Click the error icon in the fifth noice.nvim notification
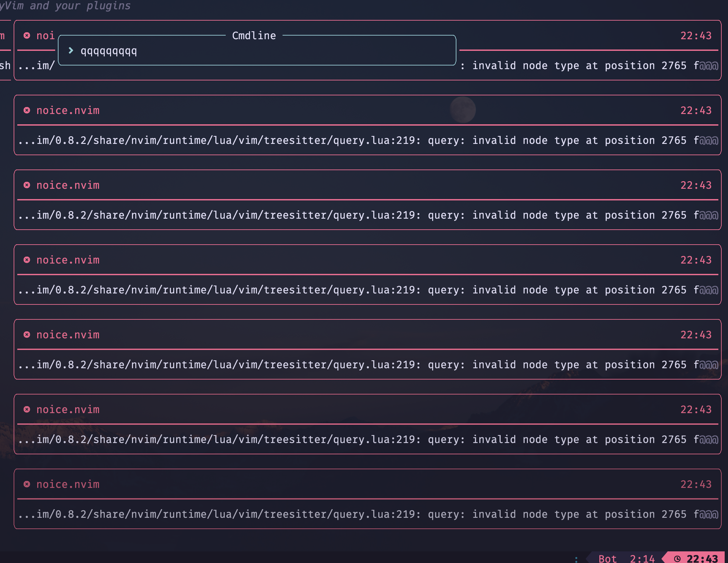 pyautogui.click(x=27, y=335)
